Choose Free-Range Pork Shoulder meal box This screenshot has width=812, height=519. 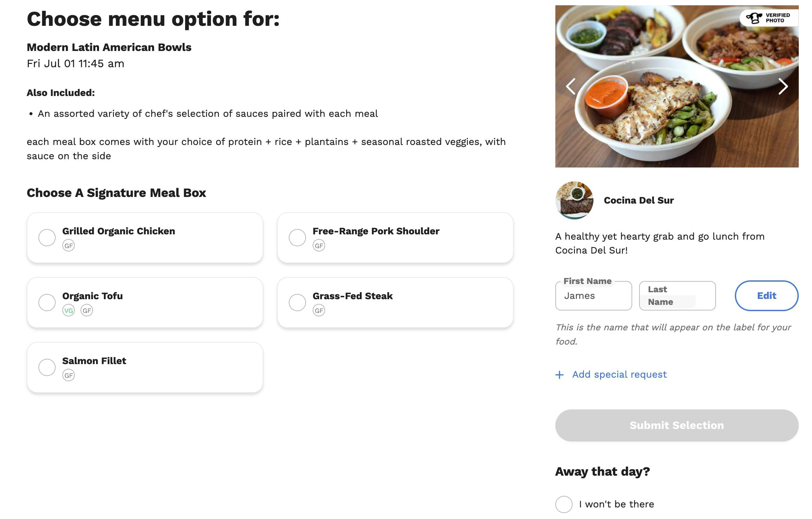(x=297, y=238)
